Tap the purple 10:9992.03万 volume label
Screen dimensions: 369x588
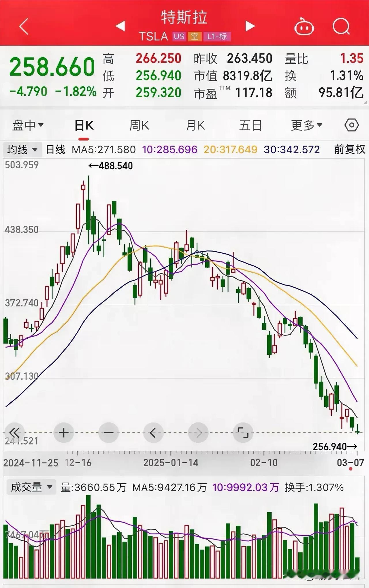246,487
